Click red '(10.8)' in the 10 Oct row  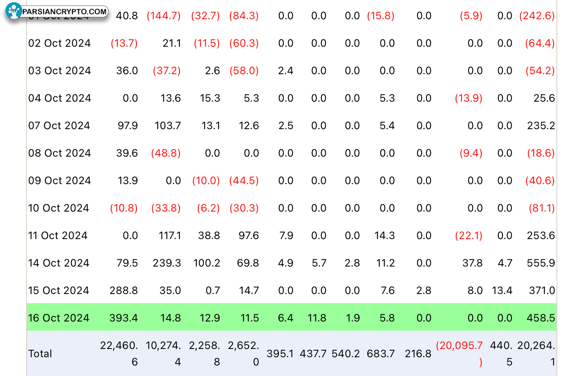point(124,208)
